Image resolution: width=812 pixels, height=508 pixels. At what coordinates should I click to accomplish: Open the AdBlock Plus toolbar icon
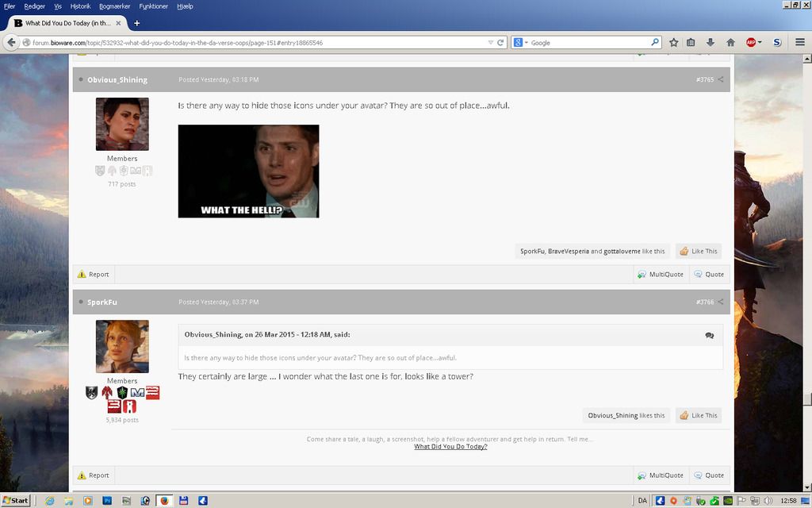751,42
